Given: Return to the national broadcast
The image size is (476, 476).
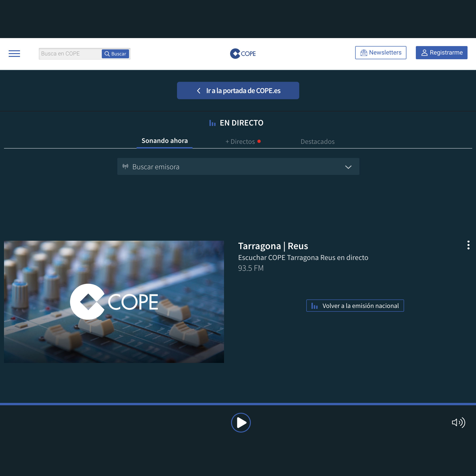Looking at the screenshot, I should pyautogui.click(x=355, y=306).
